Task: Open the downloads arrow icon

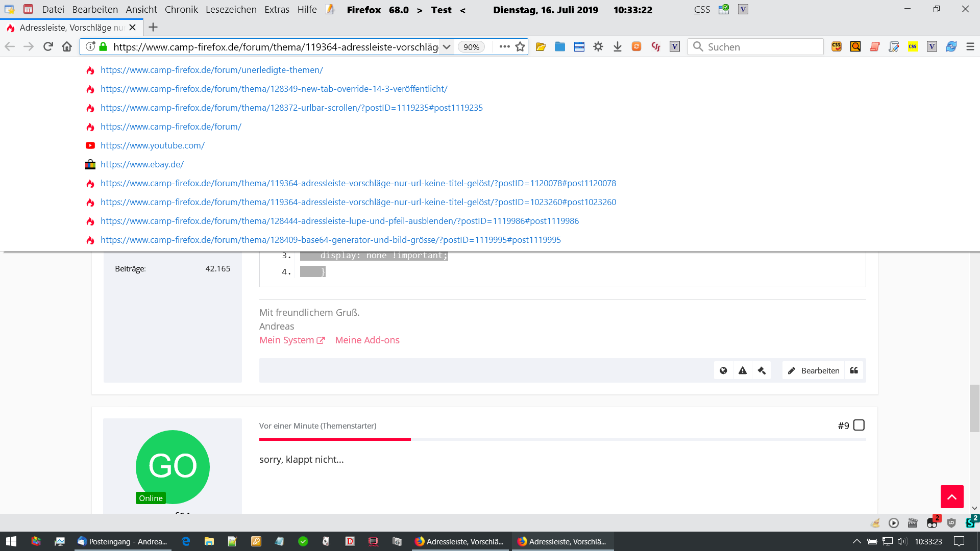Action: click(x=617, y=47)
